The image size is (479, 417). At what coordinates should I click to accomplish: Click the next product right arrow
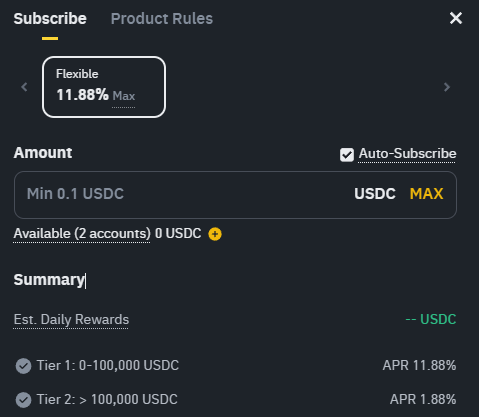(x=447, y=87)
